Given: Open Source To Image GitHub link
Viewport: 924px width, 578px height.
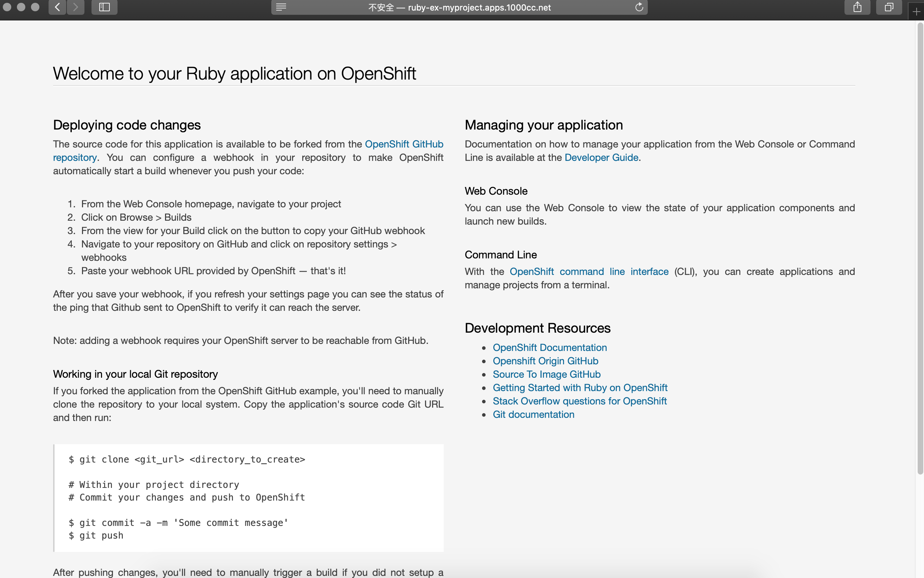Looking at the screenshot, I should point(546,374).
